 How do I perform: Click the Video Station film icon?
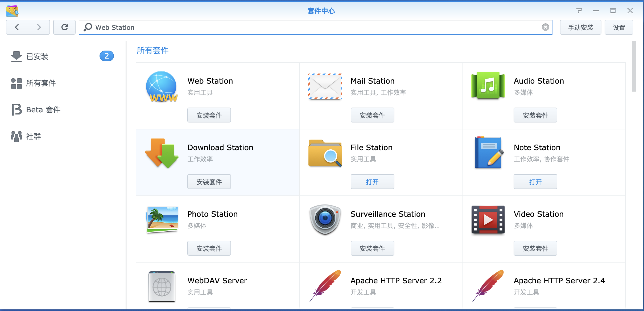[x=488, y=219]
